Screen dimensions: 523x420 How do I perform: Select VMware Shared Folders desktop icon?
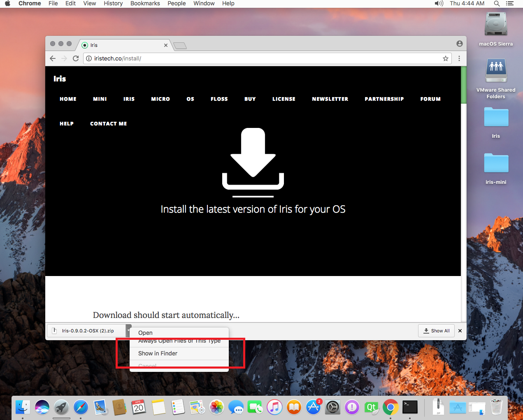click(x=496, y=78)
